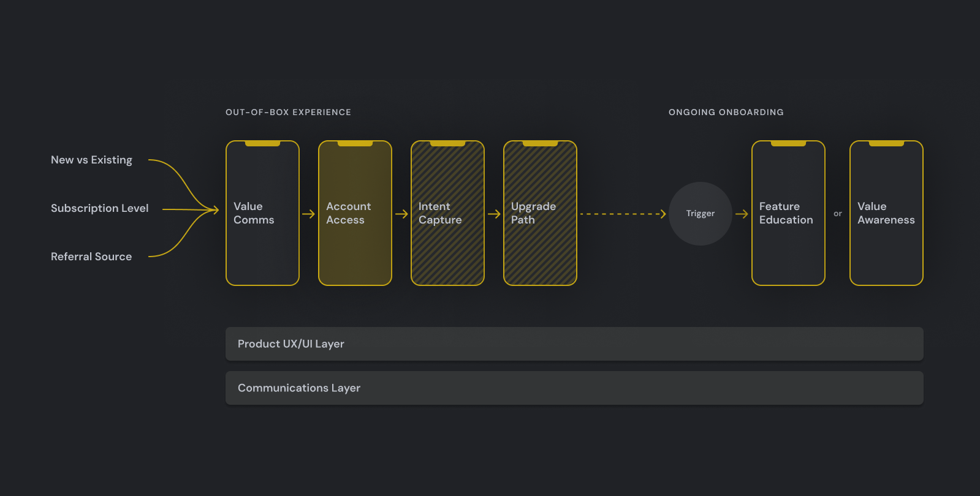Select the Value Awareness phone card
The height and width of the screenshot is (496, 980).
click(x=886, y=213)
